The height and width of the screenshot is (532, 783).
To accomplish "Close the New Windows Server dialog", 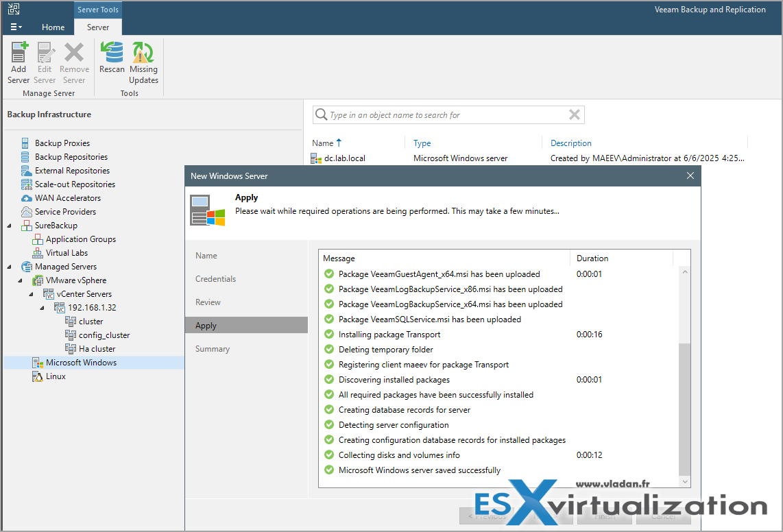I will coord(690,176).
